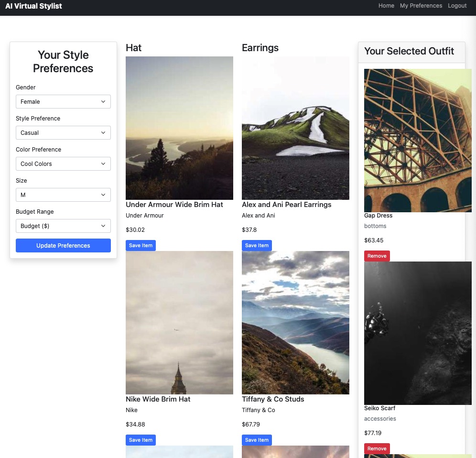Click the accessories category label
The image size is (476, 458).
tap(380, 419)
